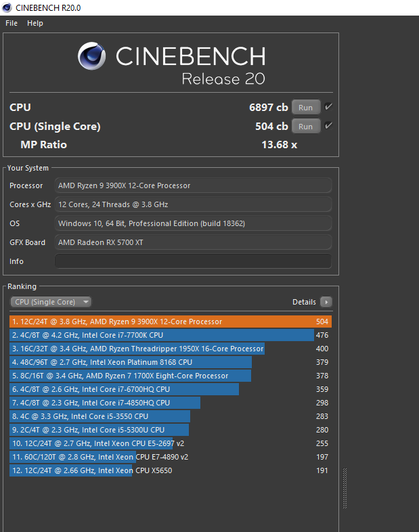Run the CPU (Single Core) benchmark

[306, 126]
